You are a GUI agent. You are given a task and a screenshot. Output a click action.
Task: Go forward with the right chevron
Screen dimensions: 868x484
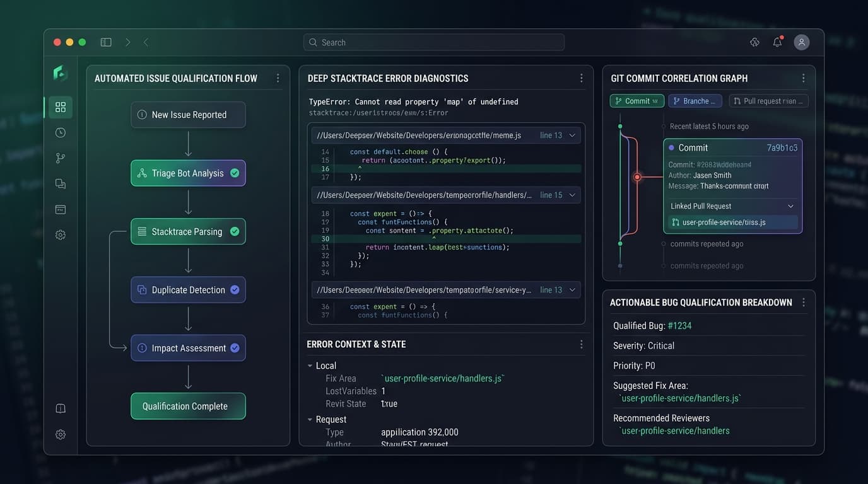(128, 42)
